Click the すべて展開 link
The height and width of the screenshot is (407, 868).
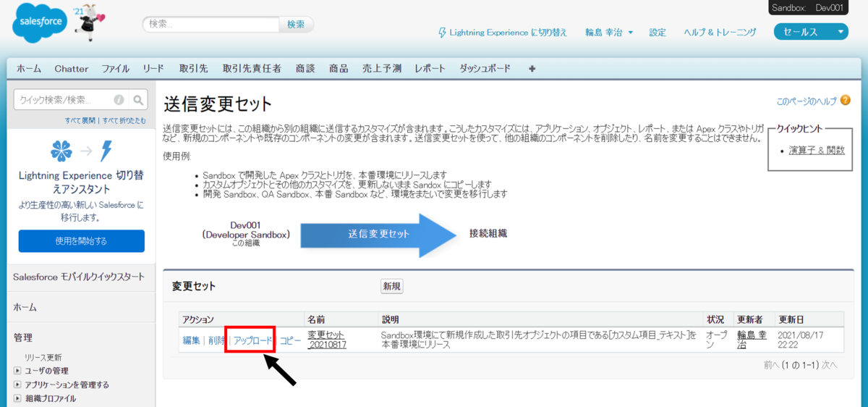(x=81, y=120)
